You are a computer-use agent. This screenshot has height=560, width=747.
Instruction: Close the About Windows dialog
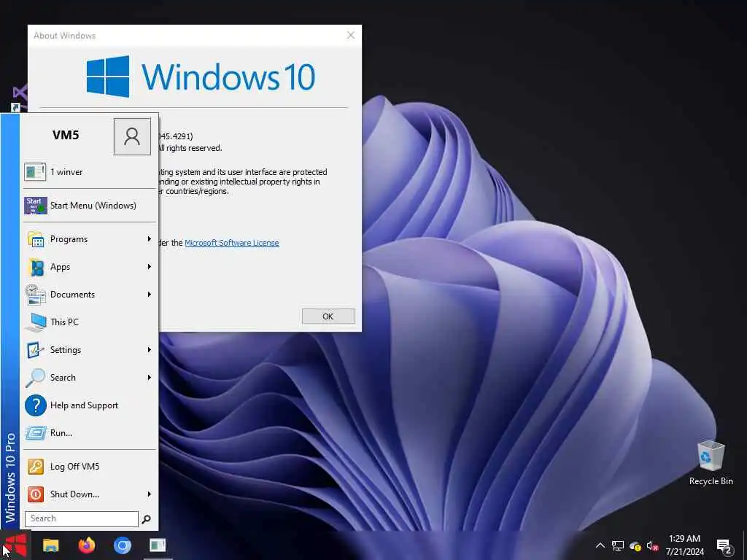(x=351, y=35)
